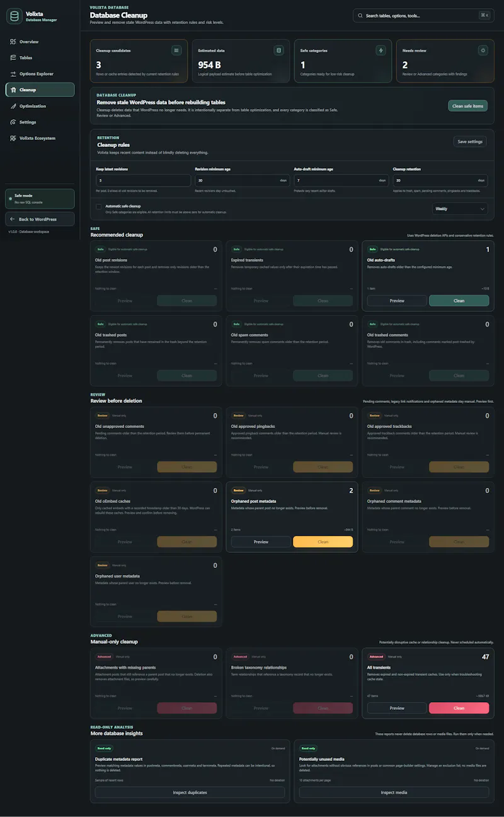Click the Inspect duplicates button
The height and width of the screenshot is (817, 504).
(x=190, y=792)
